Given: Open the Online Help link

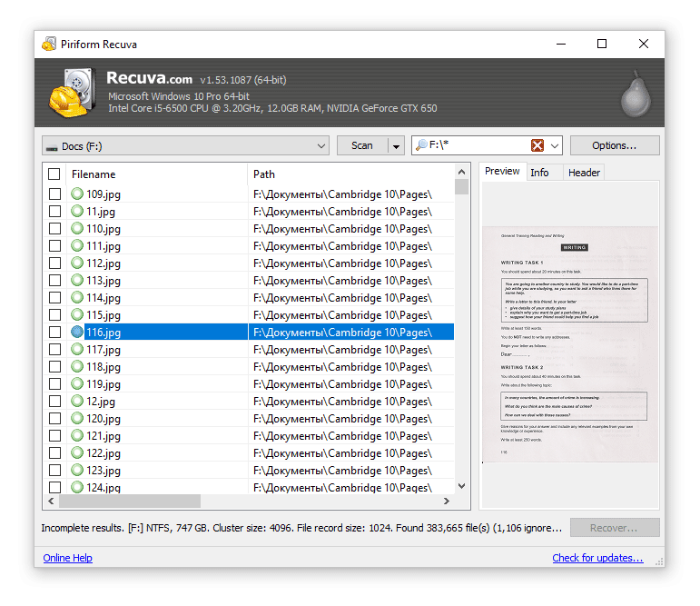Looking at the screenshot, I should pos(68,558).
